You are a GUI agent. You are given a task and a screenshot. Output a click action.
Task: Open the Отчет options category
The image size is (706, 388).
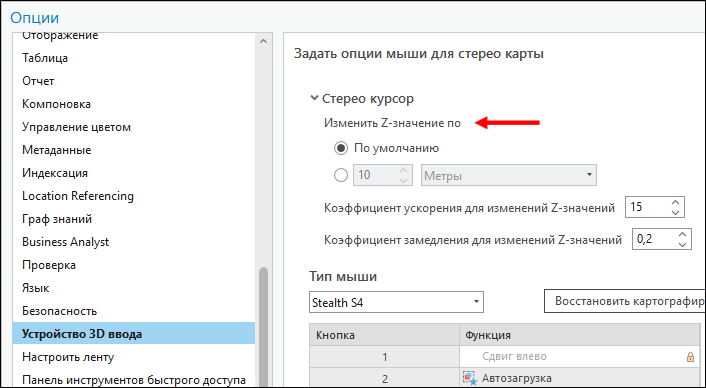(x=38, y=81)
